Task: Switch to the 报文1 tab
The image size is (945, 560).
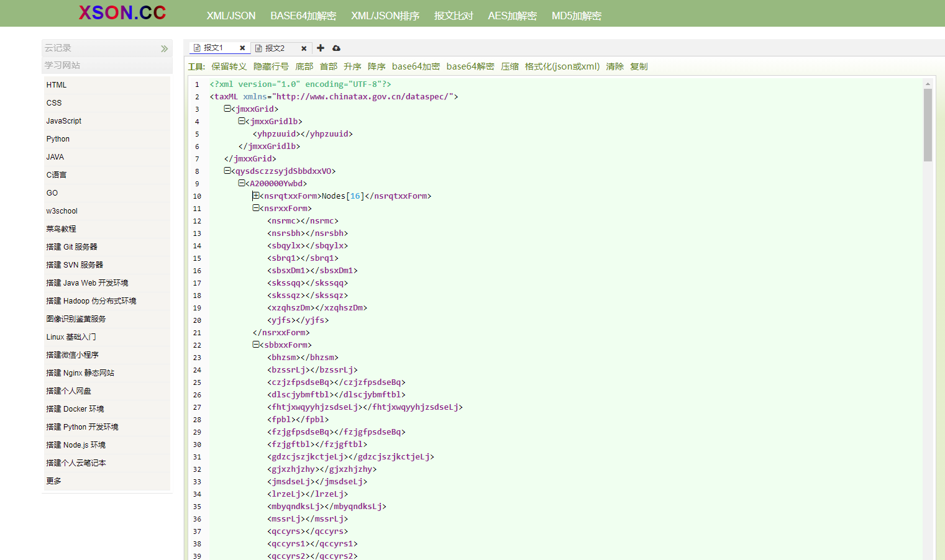Action: click(213, 48)
